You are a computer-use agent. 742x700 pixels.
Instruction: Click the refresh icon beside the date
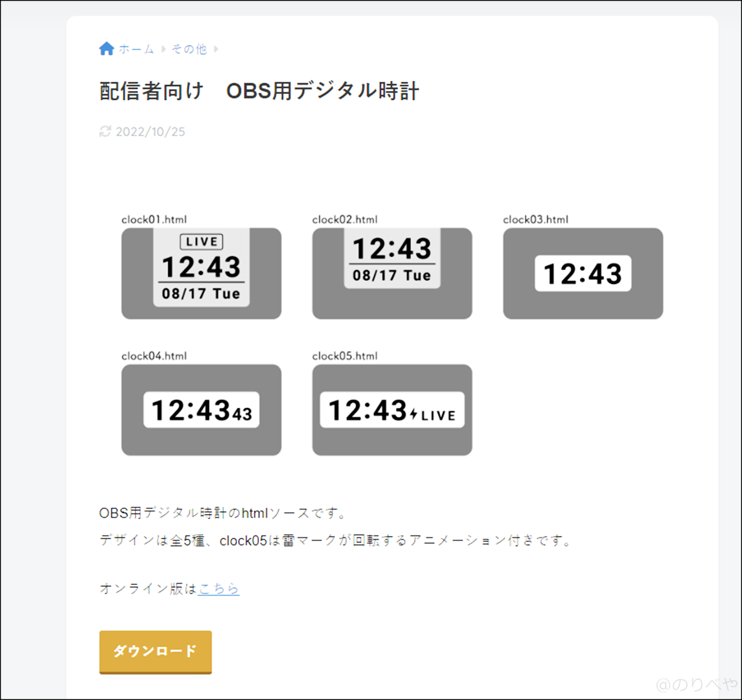point(104,131)
